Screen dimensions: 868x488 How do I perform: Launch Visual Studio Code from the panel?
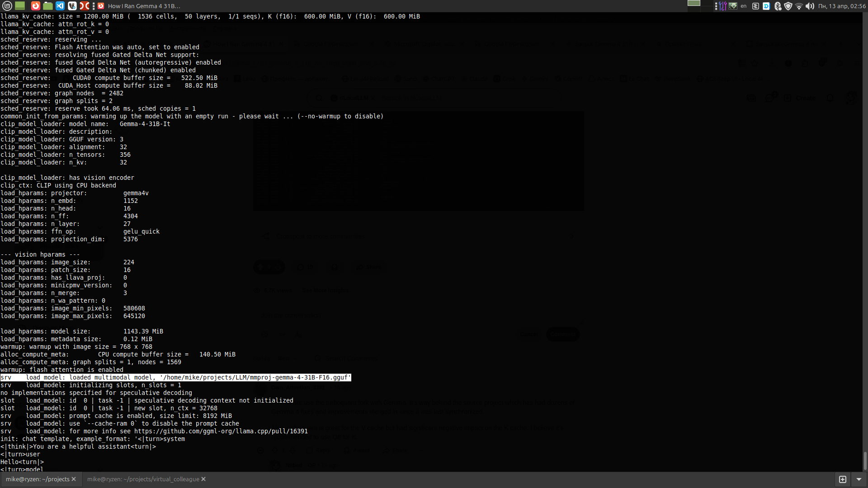[60, 6]
